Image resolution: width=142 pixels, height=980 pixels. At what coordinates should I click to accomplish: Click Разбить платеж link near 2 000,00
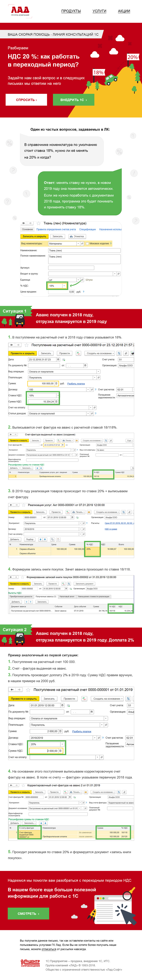point(82,731)
